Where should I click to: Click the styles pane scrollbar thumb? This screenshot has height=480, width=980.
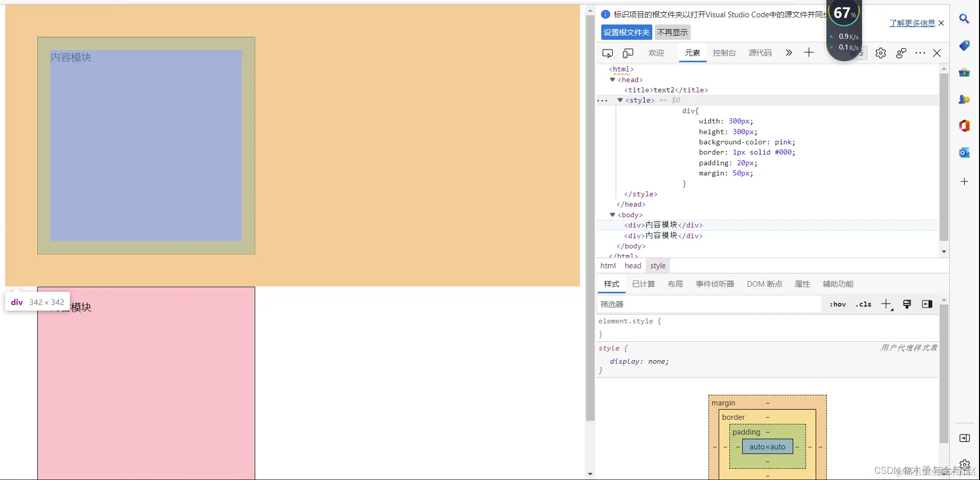pos(944,374)
